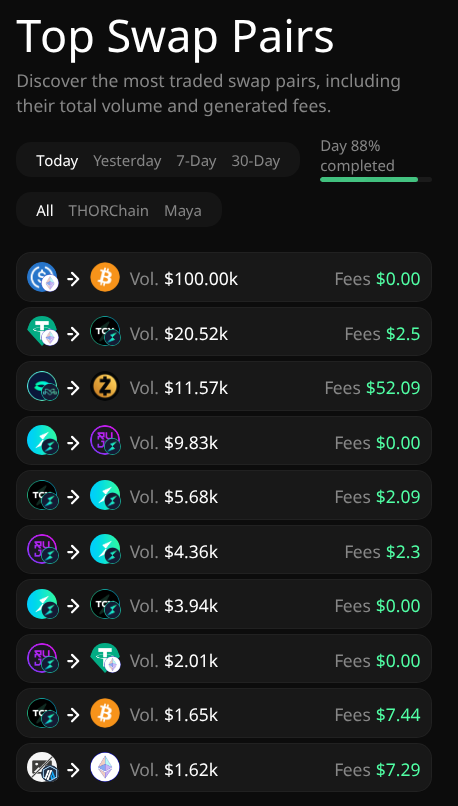This screenshot has height=806, width=458.
Task: Click the USDC icon in the $100.00k row
Action: point(42,278)
